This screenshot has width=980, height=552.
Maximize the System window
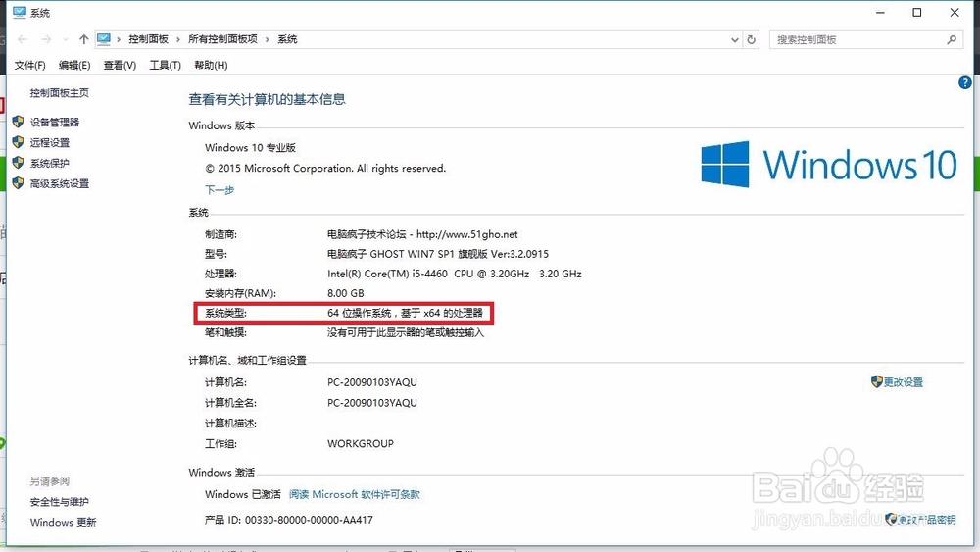point(917,13)
